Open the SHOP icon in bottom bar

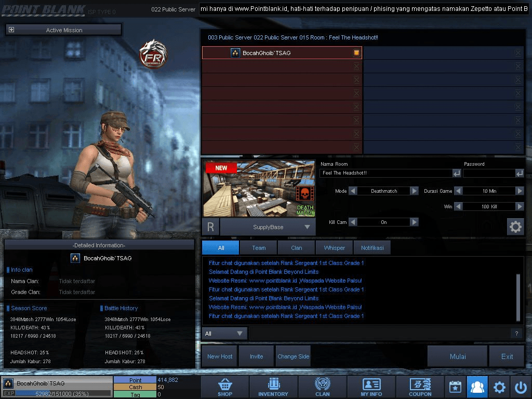[x=224, y=387]
